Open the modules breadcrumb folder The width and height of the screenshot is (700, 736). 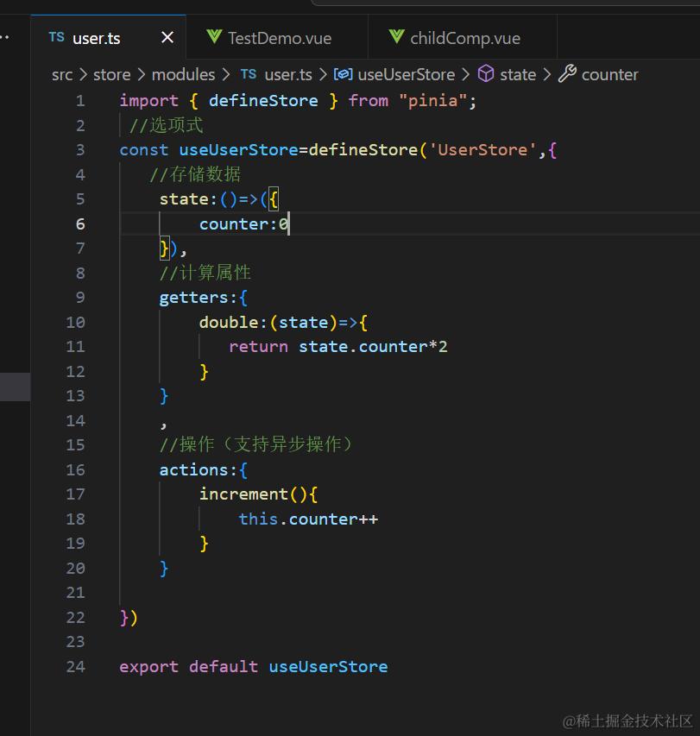[x=183, y=74]
